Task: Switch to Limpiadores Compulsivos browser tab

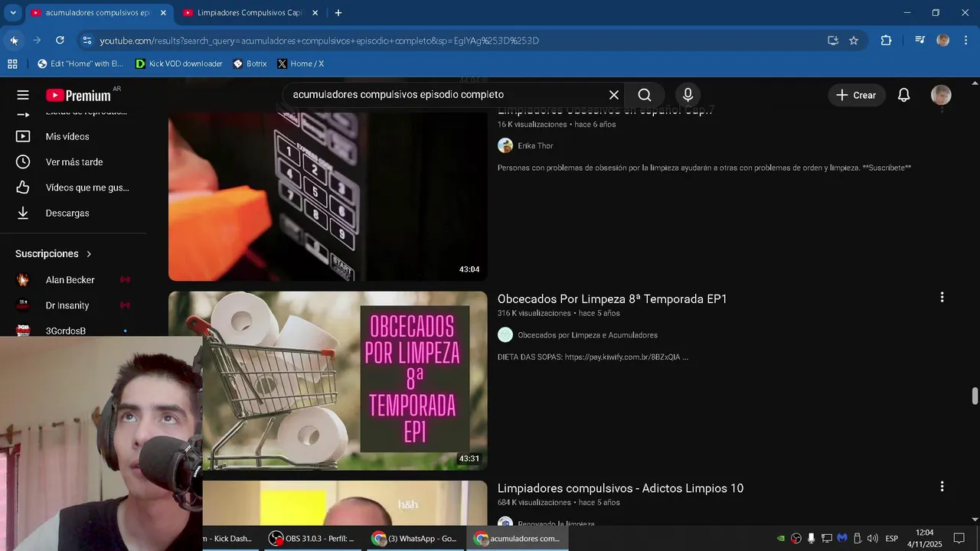Action: [250, 13]
